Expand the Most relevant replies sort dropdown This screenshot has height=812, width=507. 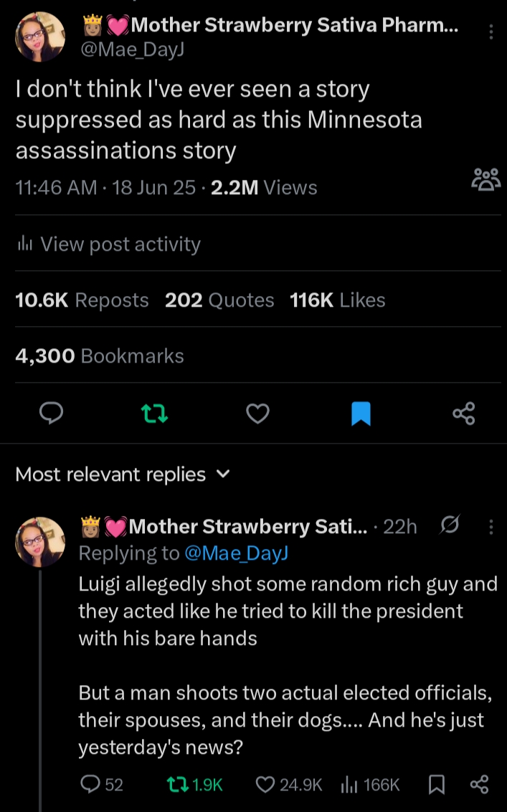[222, 474]
